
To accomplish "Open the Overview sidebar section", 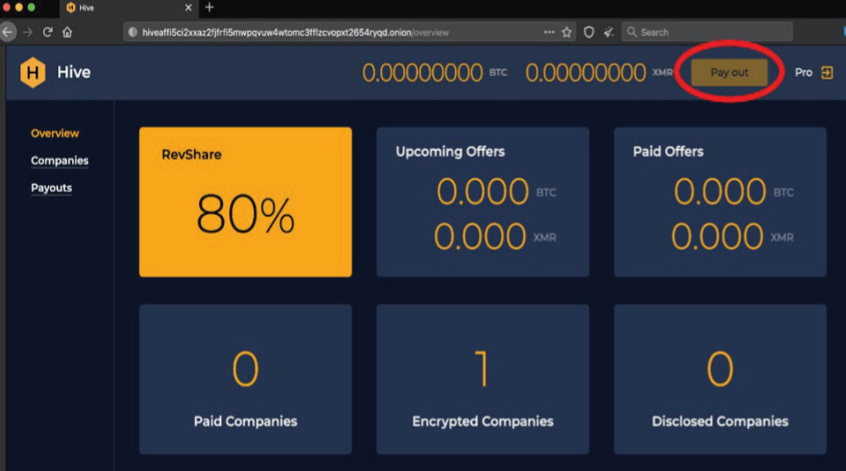I will (54, 133).
